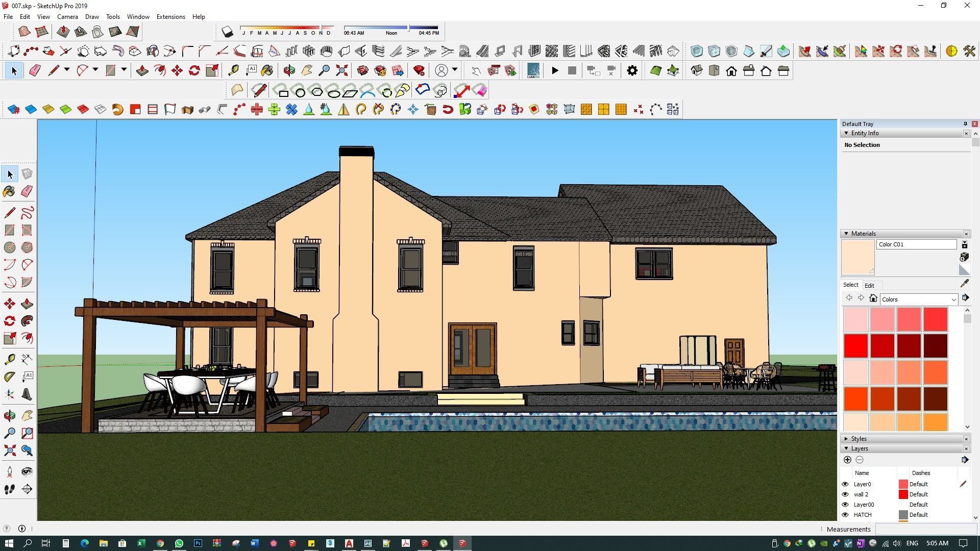Click the materials browser back arrow
The width and height of the screenshot is (980, 551).
(849, 298)
